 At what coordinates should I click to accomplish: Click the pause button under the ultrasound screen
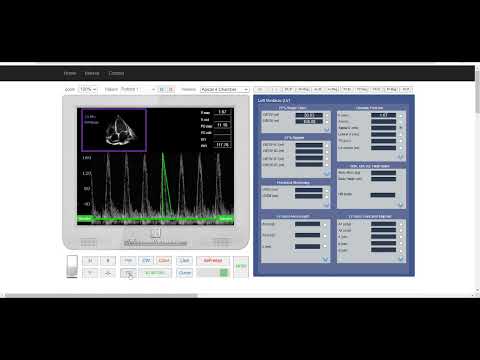coord(155,233)
